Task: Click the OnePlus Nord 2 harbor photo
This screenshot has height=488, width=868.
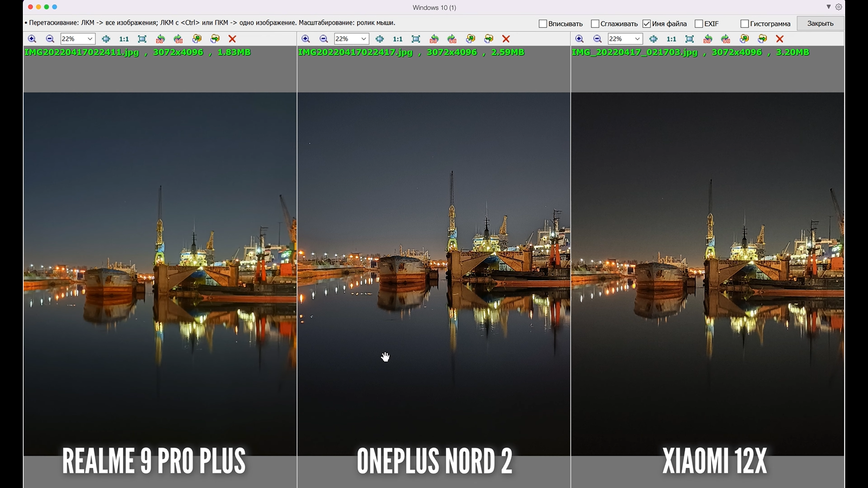Action: tap(434, 274)
